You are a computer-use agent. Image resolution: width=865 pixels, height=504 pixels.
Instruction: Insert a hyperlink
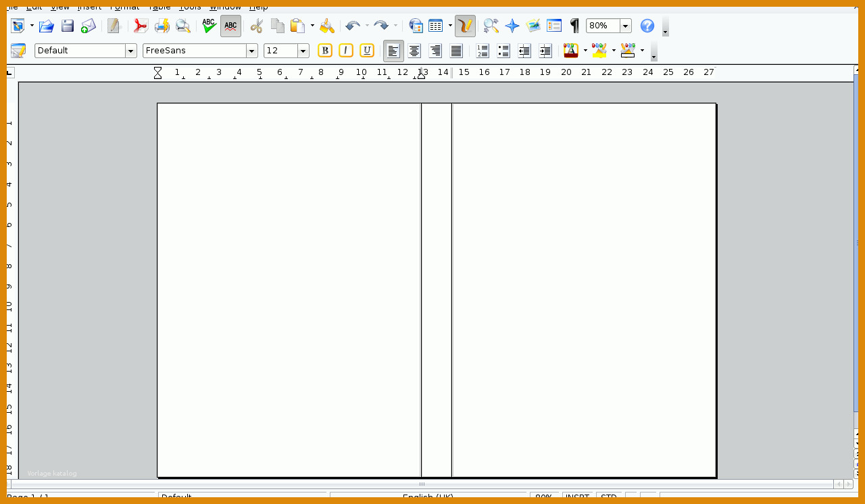click(416, 26)
